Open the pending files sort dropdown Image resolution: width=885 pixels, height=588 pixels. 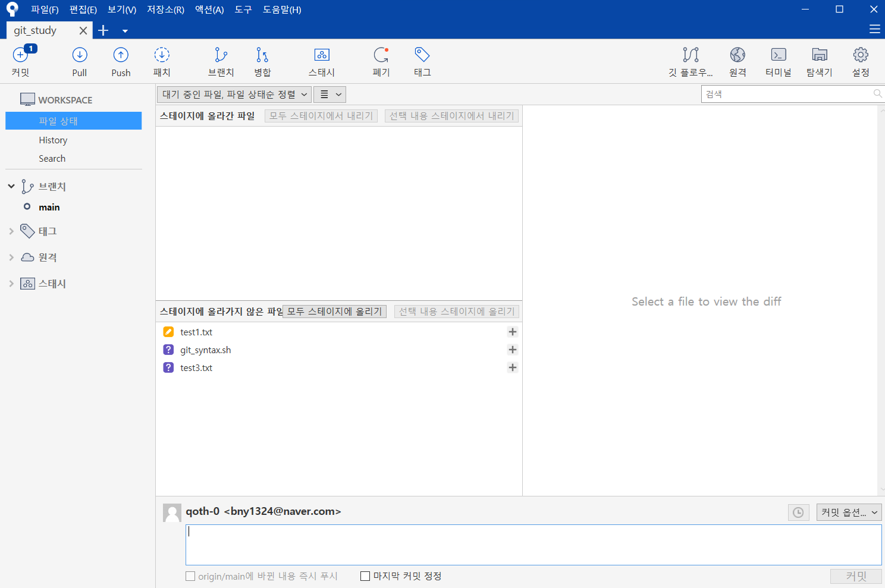pyautogui.click(x=234, y=95)
